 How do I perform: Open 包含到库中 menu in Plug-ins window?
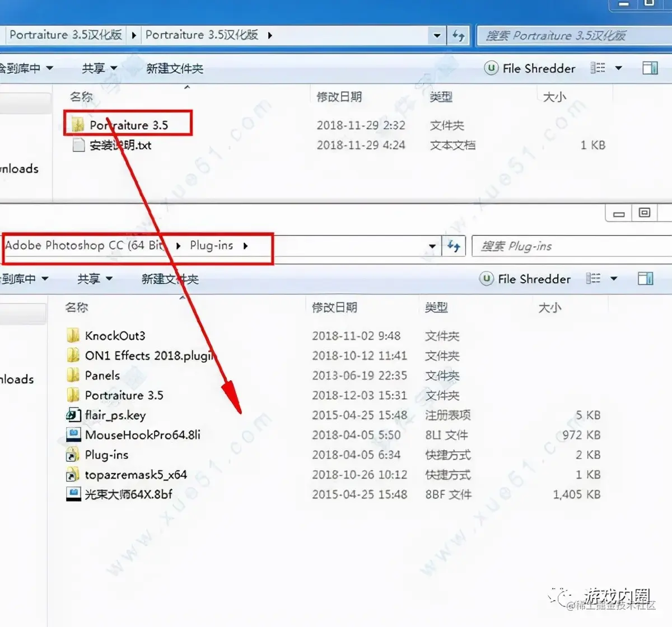[x=24, y=279]
